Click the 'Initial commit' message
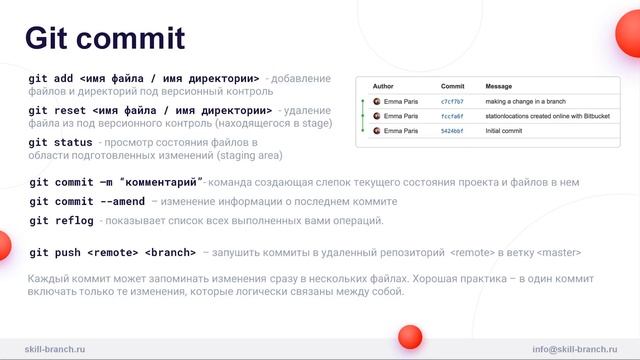640x360 pixels. coord(504,131)
